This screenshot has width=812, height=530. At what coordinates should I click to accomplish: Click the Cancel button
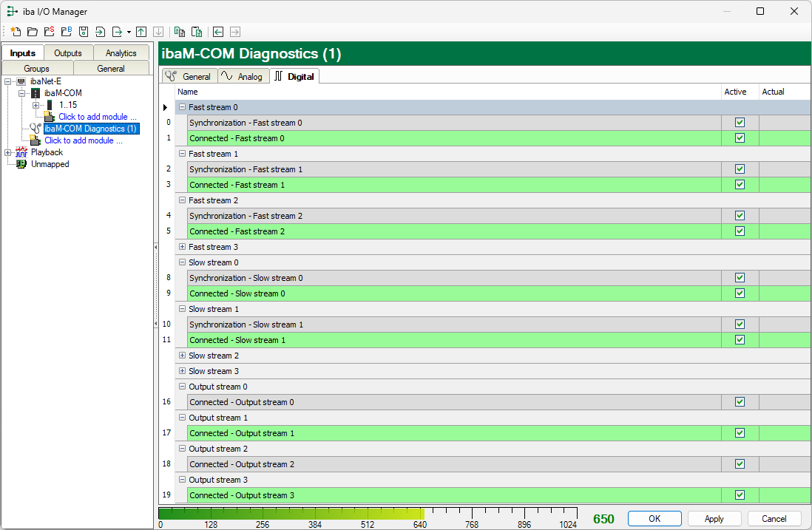point(774,519)
